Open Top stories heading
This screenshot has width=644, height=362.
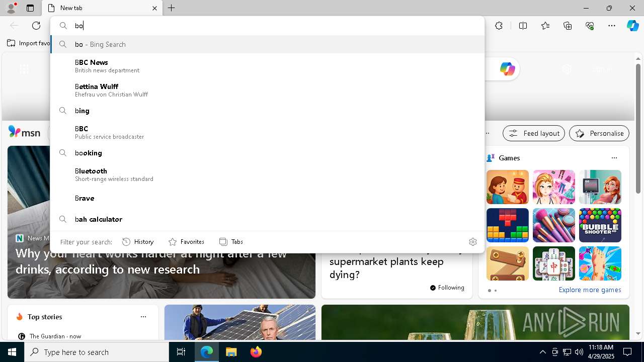click(45, 317)
